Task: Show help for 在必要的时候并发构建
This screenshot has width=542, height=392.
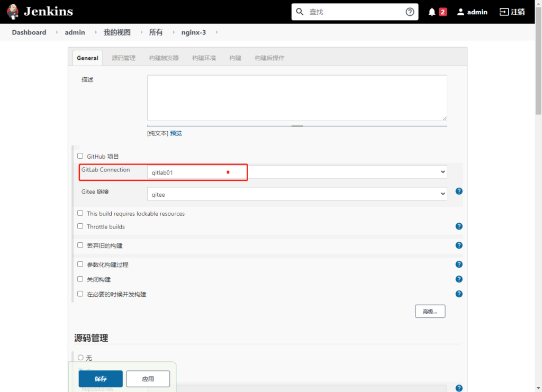Action: click(x=459, y=294)
